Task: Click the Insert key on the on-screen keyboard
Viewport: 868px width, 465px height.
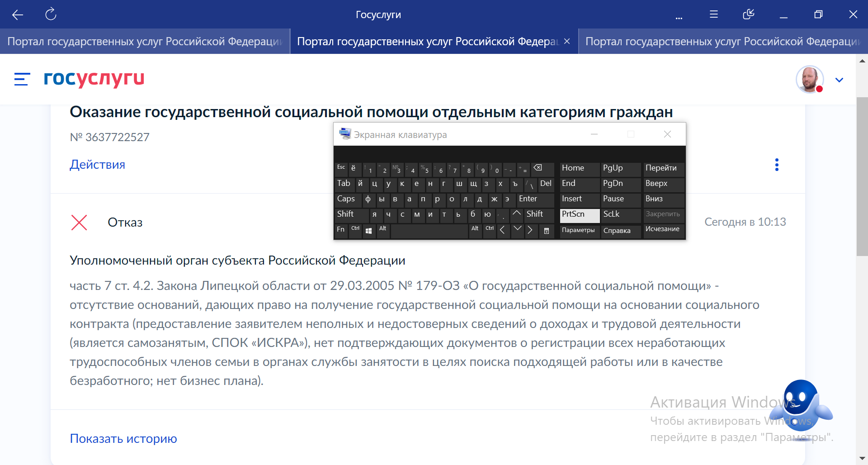Action: [x=580, y=200]
